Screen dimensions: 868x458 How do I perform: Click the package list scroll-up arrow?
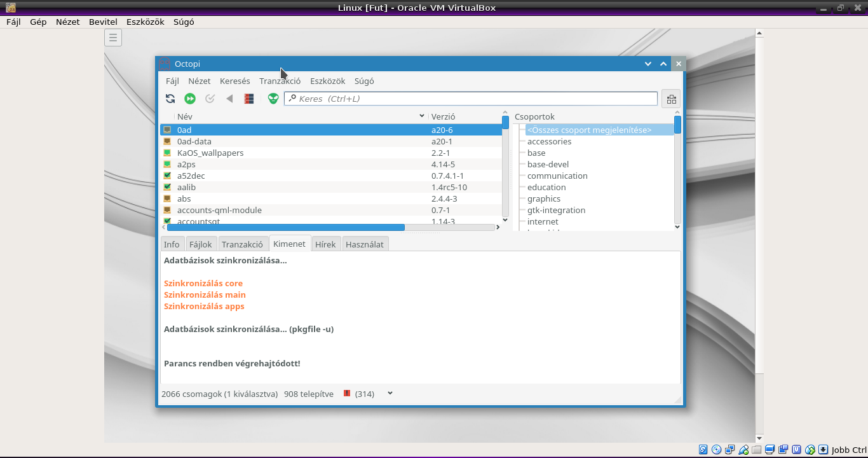tap(505, 112)
